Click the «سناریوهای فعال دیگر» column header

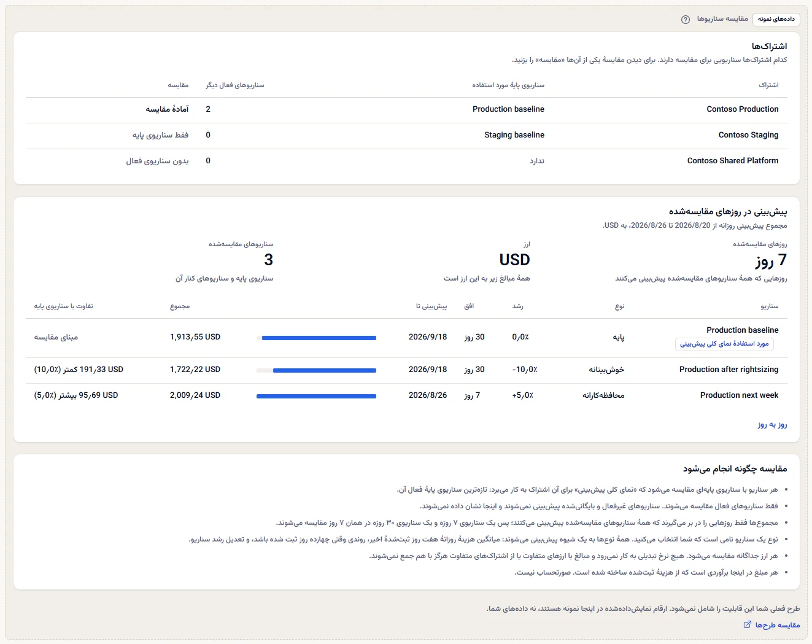click(x=235, y=85)
